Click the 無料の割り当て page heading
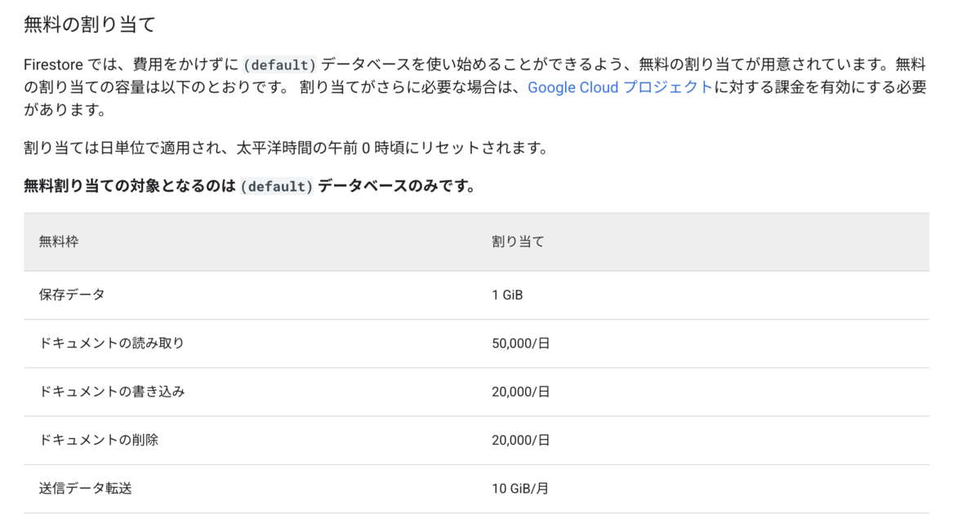The height and width of the screenshot is (523, 980). (x=90, y=24)
